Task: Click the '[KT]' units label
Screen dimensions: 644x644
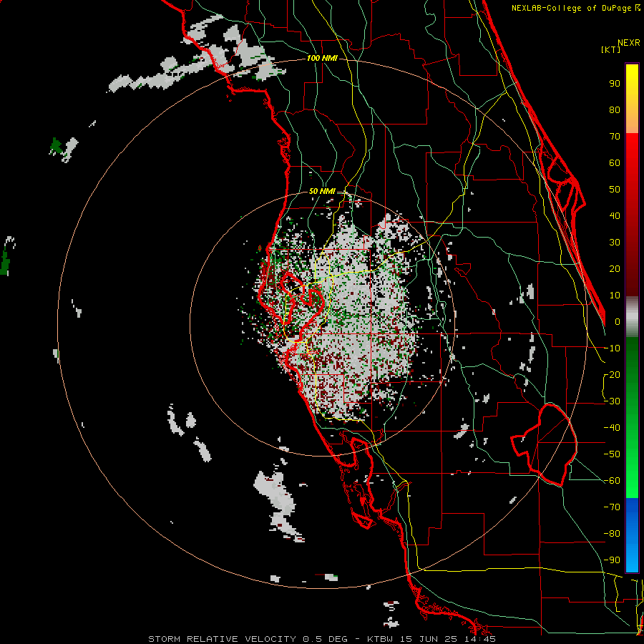Action: coord(611,49)
